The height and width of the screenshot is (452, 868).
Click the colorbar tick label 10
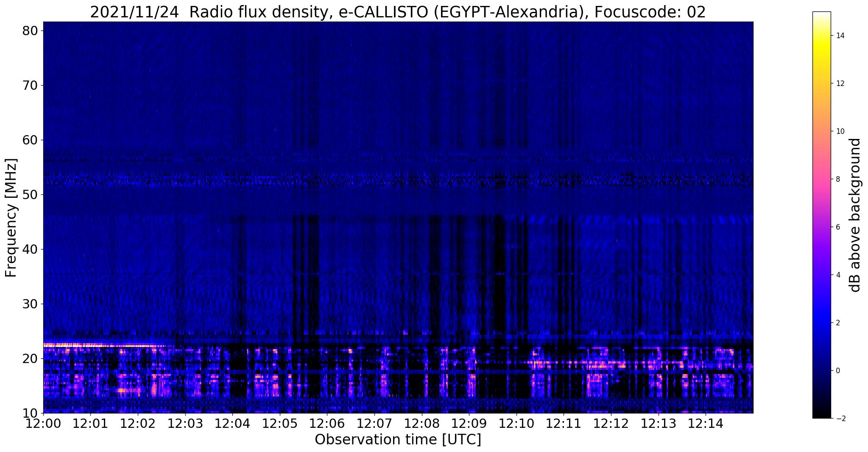coord(840,131)
